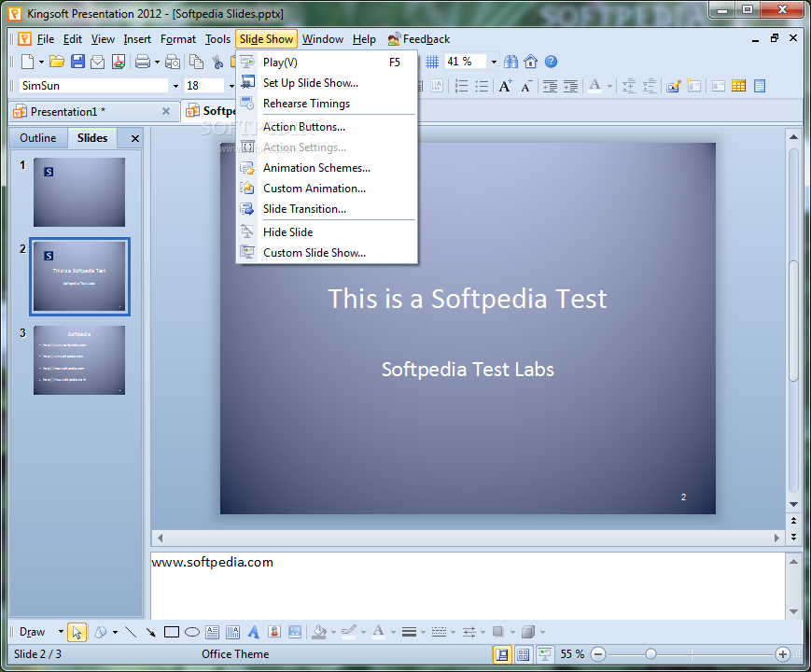Open the Fill Color dropdown arrow
The image size is (811, 672).
(333, 632)
